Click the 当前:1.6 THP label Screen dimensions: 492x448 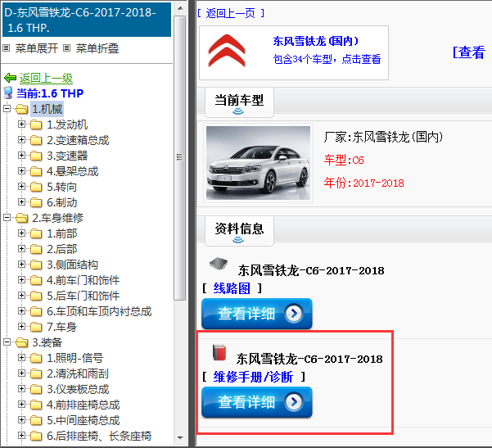click(x=50, y=93)
